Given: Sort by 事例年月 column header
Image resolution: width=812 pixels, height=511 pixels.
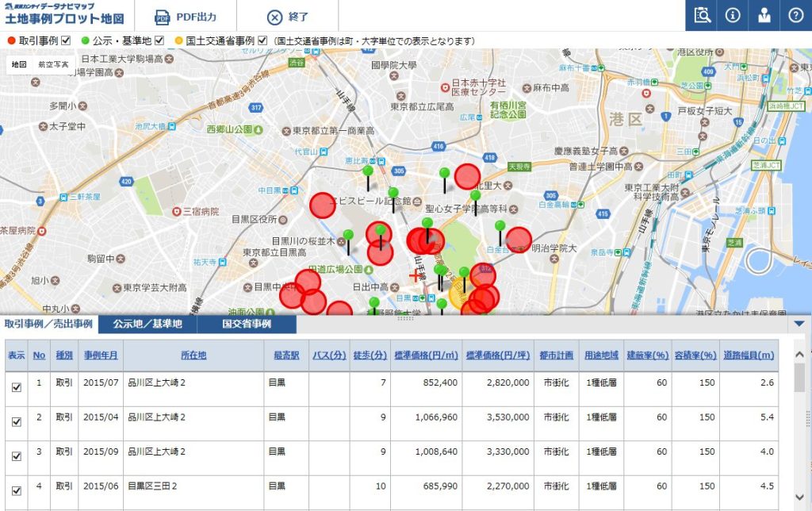Looking at the screenshot, I should click(101, 355).
